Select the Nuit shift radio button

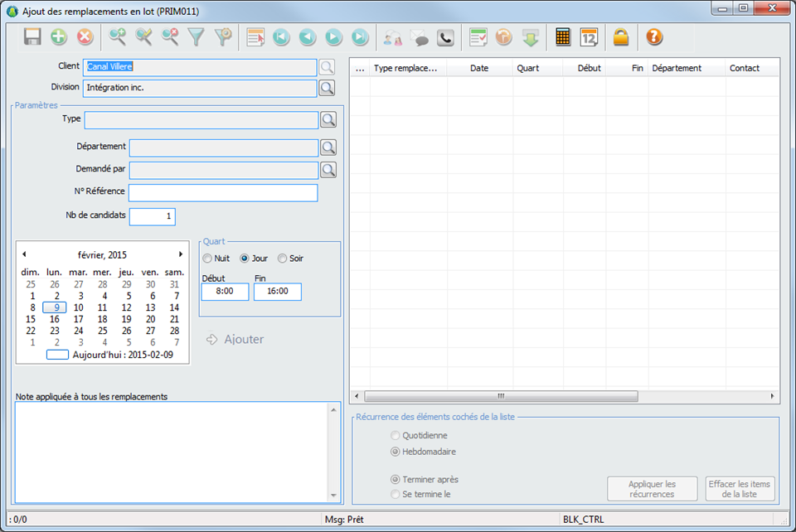point(207,259)
